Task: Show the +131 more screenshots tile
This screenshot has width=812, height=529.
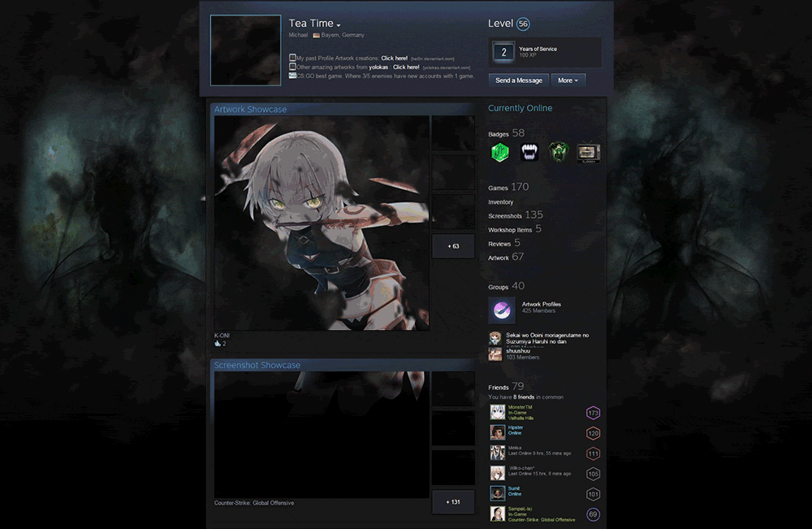Action: pos(453,502)
